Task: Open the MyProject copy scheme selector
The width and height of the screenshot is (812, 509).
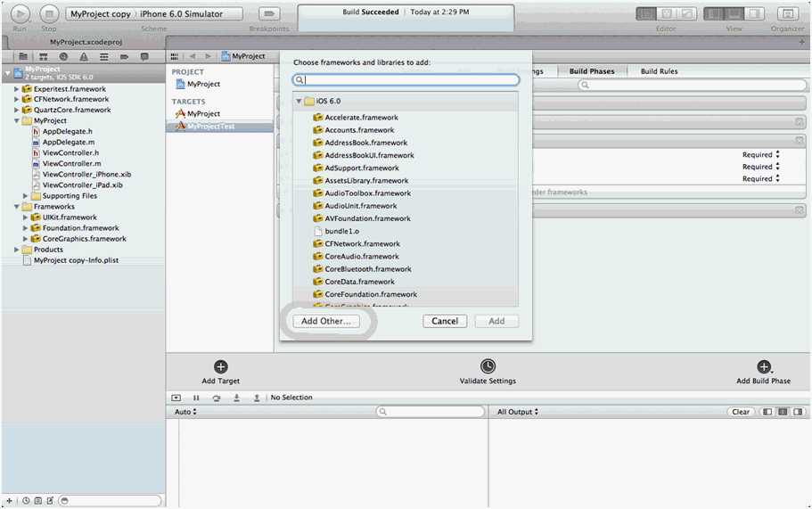Action: (98, 14)
